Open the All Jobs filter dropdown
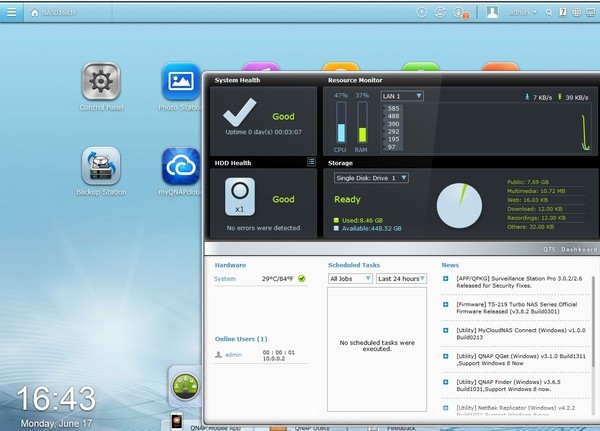The image size is (600, 431). point(350,279)
